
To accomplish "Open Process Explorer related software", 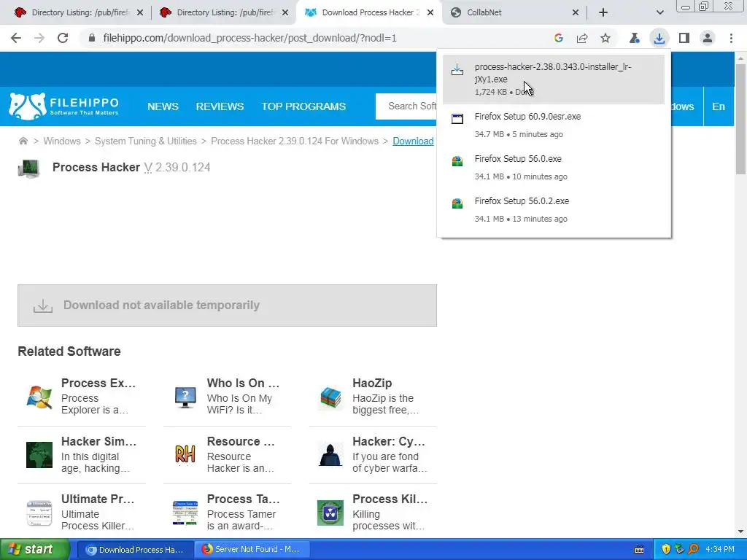I will tap(82, 396).
